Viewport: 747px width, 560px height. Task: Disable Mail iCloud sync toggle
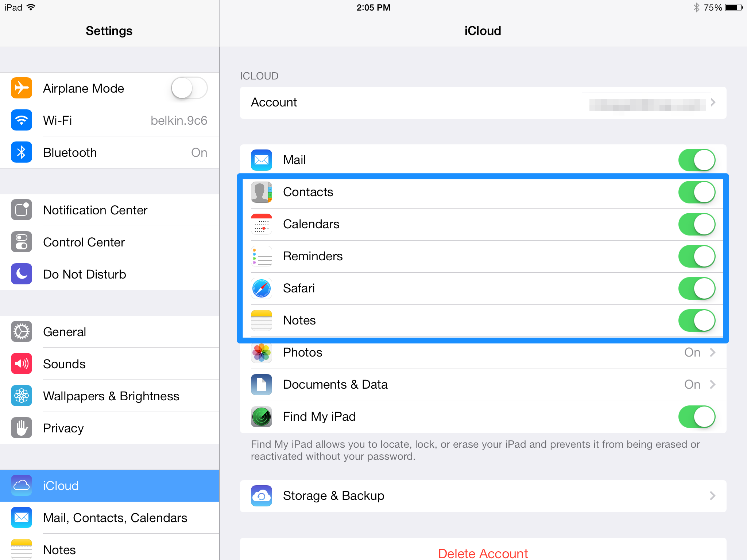696,160
